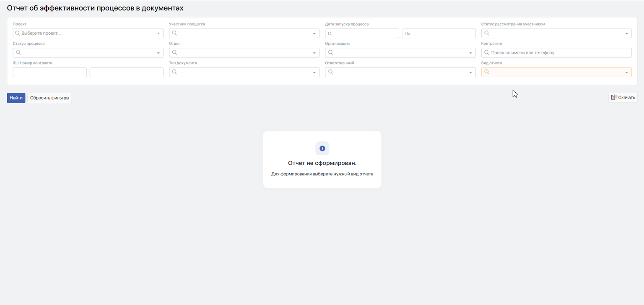The height and width of the screenshot is (305, 644).
Task: Click the Excel icon on Скачать button
Action: pos(613,98)
